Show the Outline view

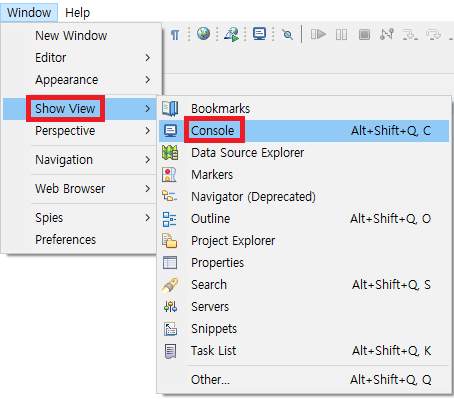(304, 219)
